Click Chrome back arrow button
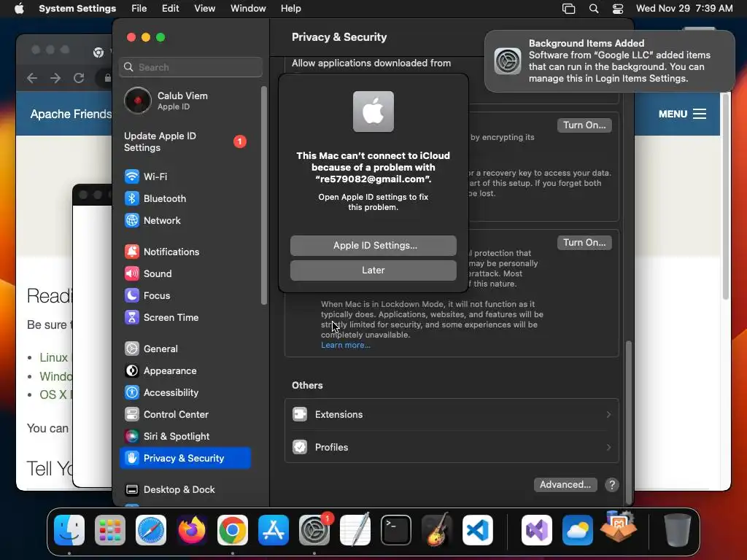Screen dimensions: 747x560 click(32, 78)
